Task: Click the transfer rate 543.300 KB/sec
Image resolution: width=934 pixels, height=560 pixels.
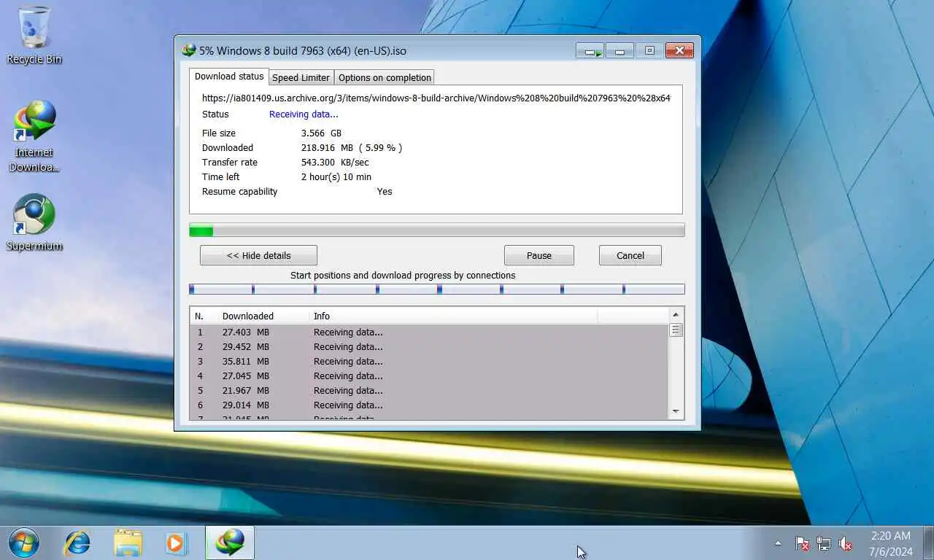Action: coord(335,163)
